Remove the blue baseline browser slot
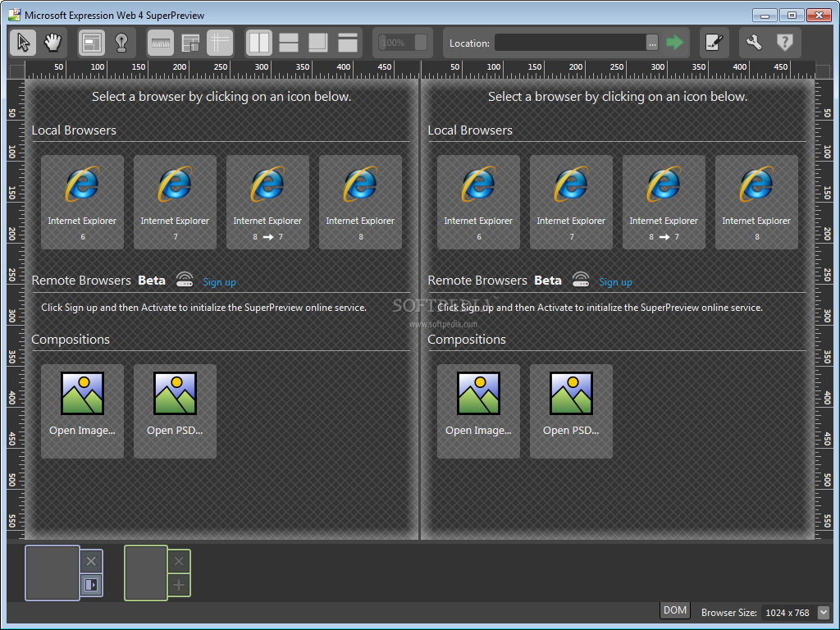Screen dimensions: 840x630 91,561
